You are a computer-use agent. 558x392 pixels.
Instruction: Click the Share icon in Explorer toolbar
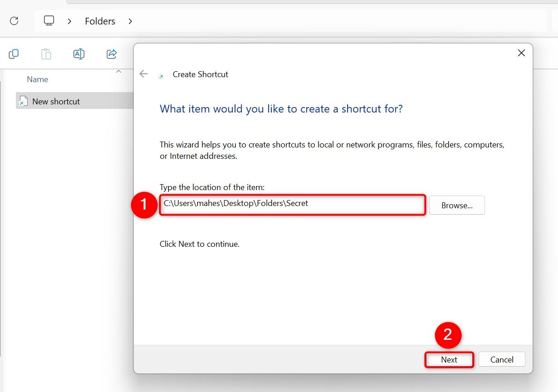click(112, 54)
